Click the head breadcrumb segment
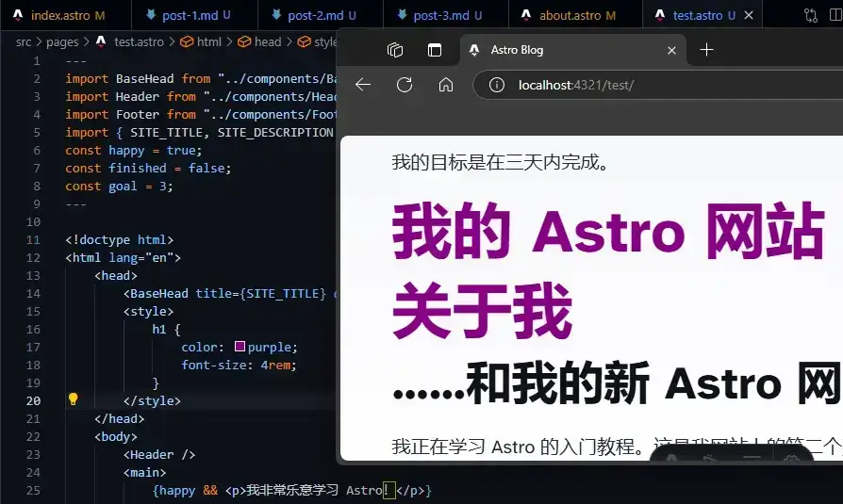 (x=268, y=41)
